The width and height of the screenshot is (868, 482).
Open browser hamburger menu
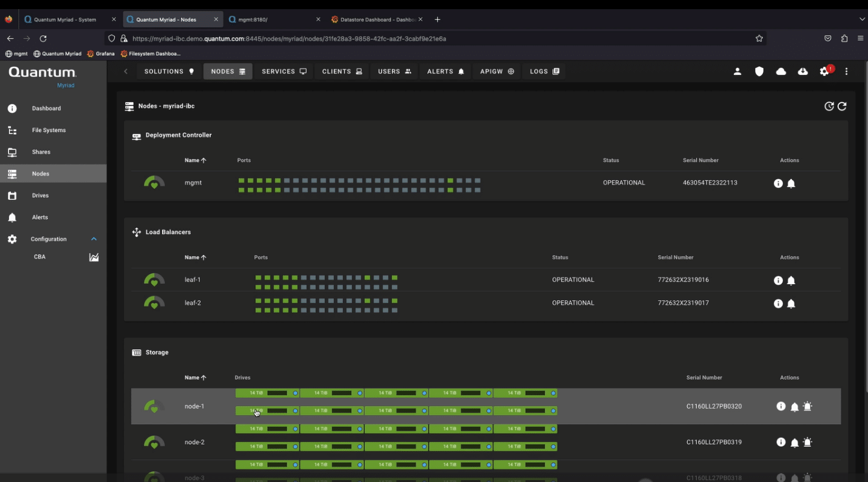pyautogui.click(x=860, y=38)
